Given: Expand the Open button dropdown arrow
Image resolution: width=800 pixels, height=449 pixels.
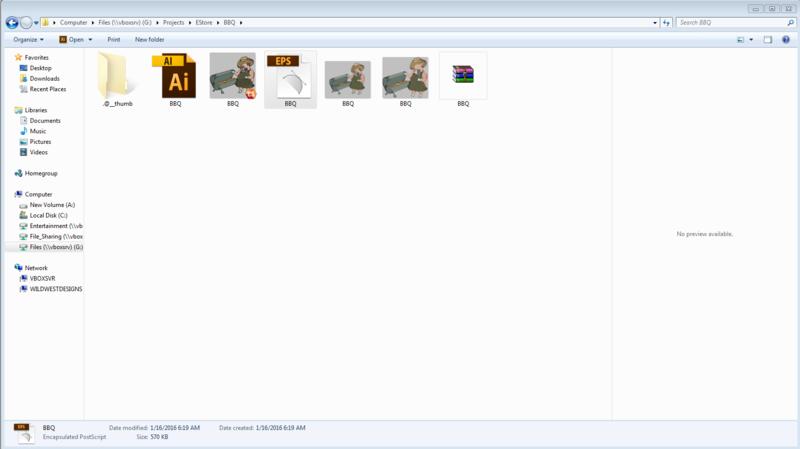Looking at the screenshot, I should [90, 39].
